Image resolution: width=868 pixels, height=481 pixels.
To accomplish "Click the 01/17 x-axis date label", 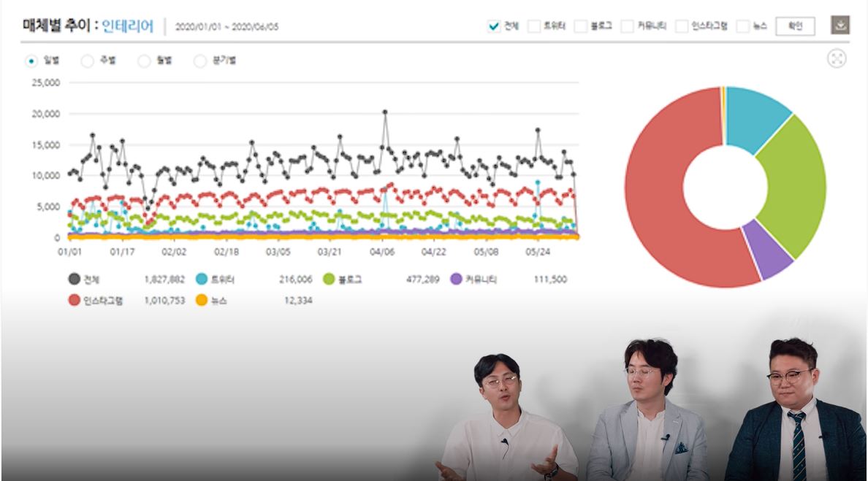I will click(x=122, y=252).
